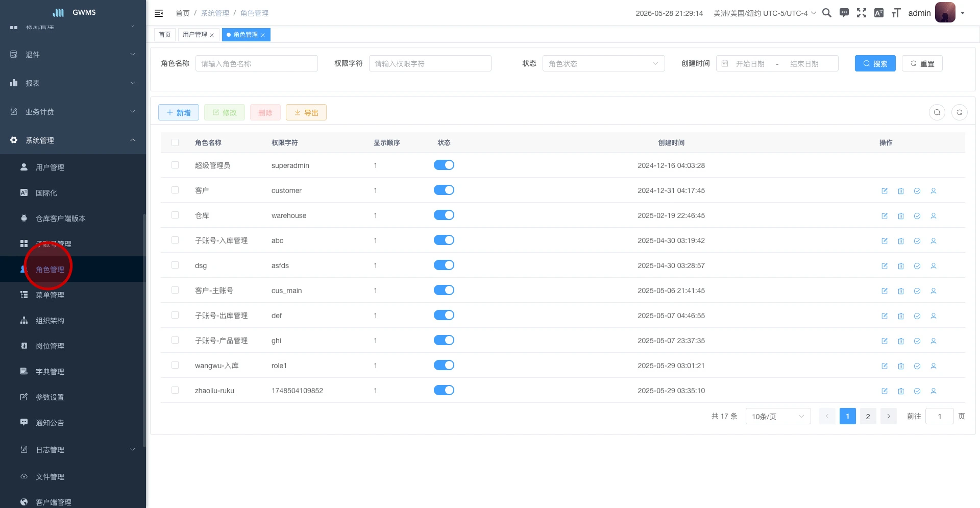
Task: Open the 开始日期 date picker field
Action: pos(750,63)
